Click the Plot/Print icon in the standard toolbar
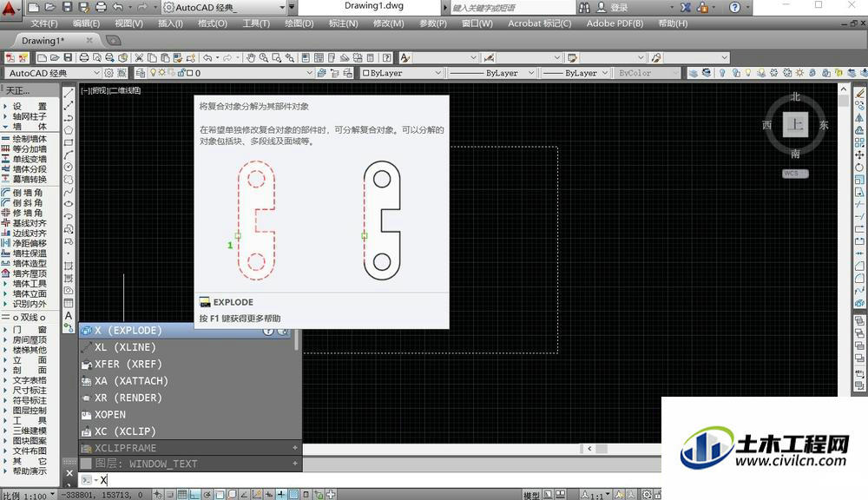 click(83, 57)
